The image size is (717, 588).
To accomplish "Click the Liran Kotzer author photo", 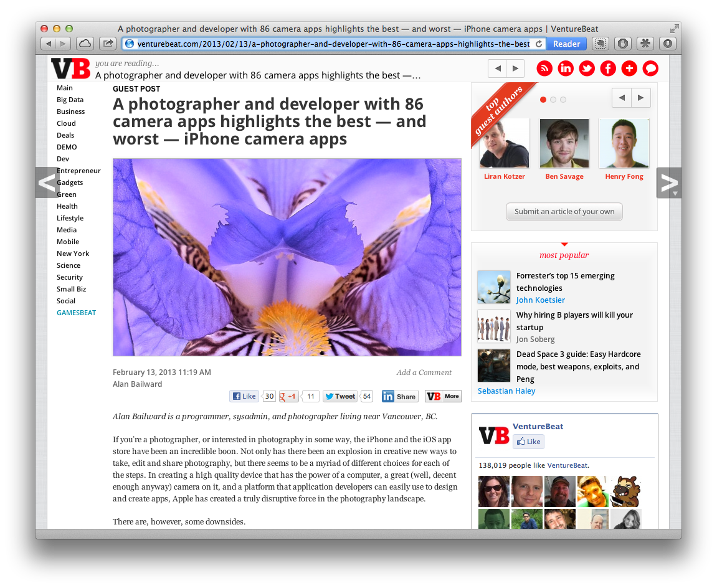I will pyautogui.click(x=505, y=143).
